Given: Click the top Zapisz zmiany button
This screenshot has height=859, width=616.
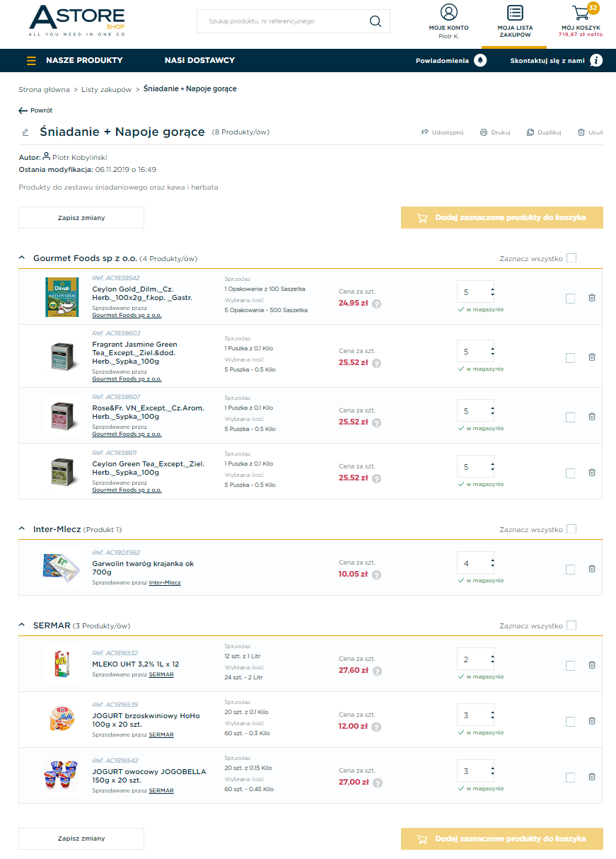Looking at the screenshot, I should tap(81, 218).
